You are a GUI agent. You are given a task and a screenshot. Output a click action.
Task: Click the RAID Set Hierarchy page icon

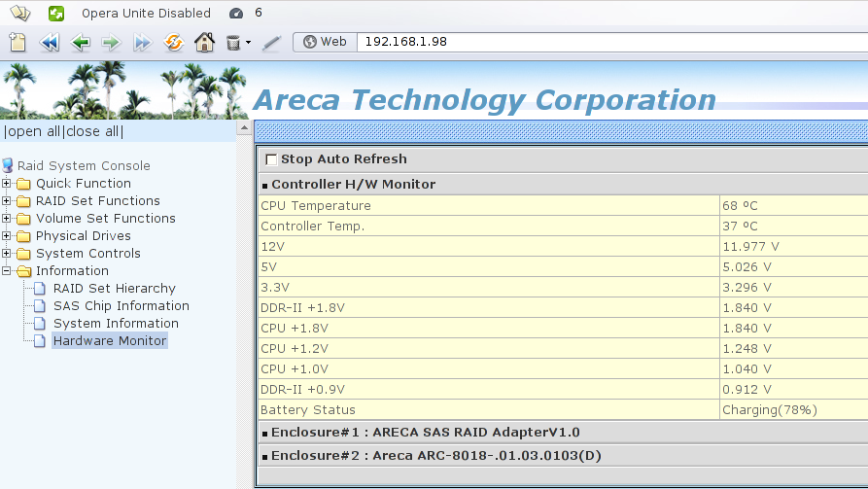(40, 288)
